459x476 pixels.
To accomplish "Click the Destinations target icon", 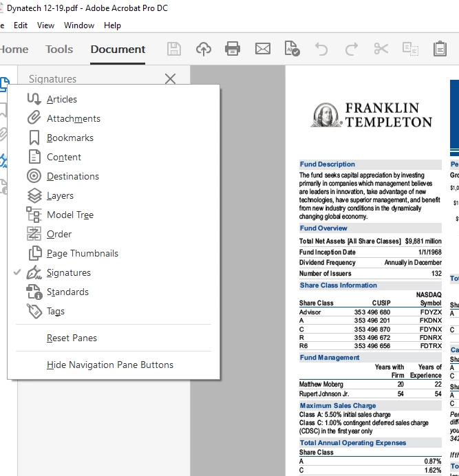I will [x=34, y=176].
